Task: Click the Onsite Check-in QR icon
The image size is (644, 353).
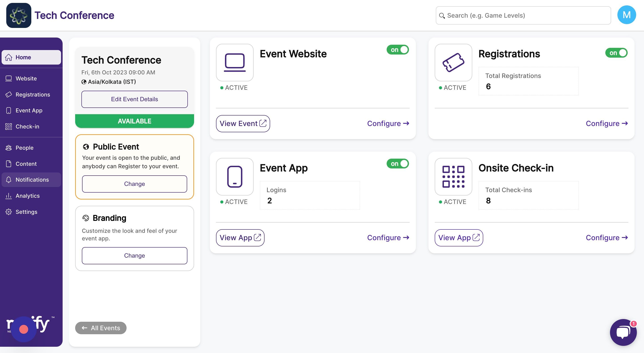Action: tap(453, 177)
